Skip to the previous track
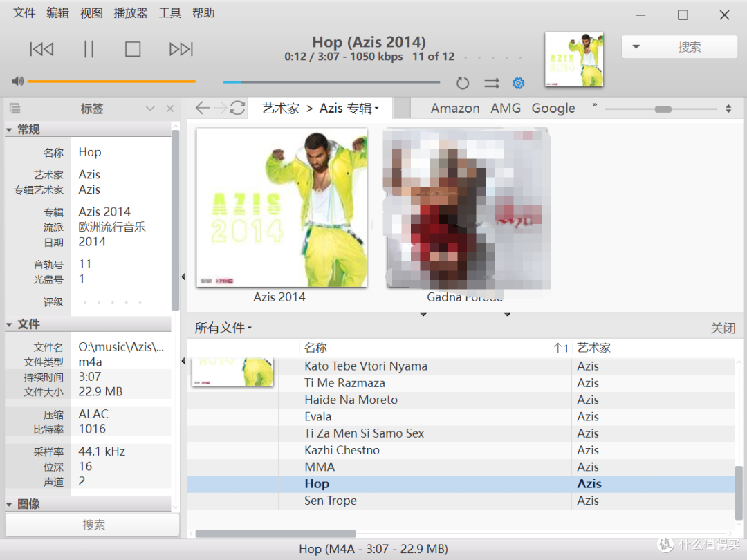This screenshot has width=747, height=560. tap(41, 49)
